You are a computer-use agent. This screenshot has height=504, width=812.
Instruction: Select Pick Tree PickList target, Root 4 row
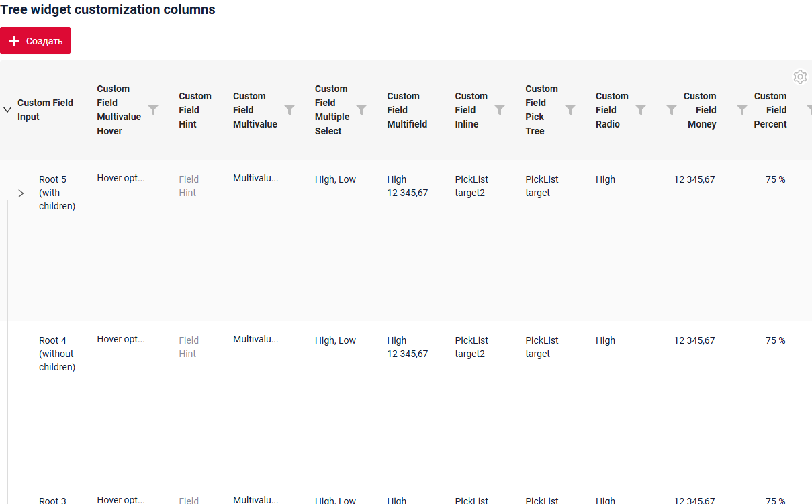542,347
